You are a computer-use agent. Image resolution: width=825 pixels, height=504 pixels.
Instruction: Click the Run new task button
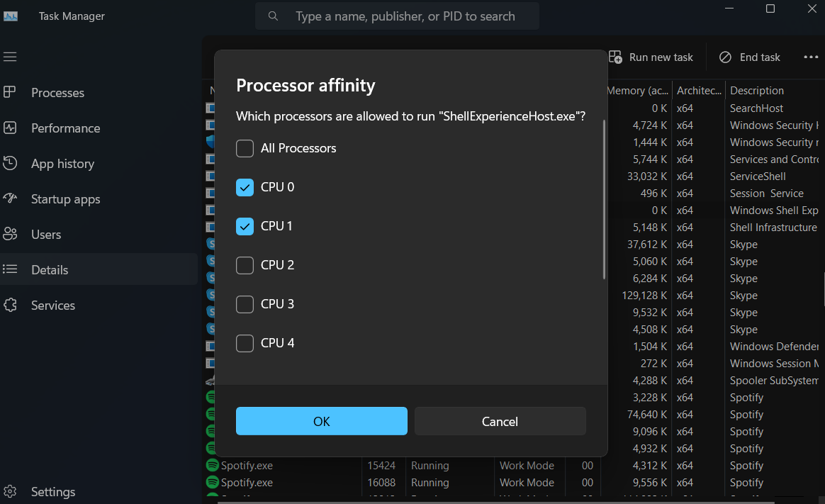651,57
